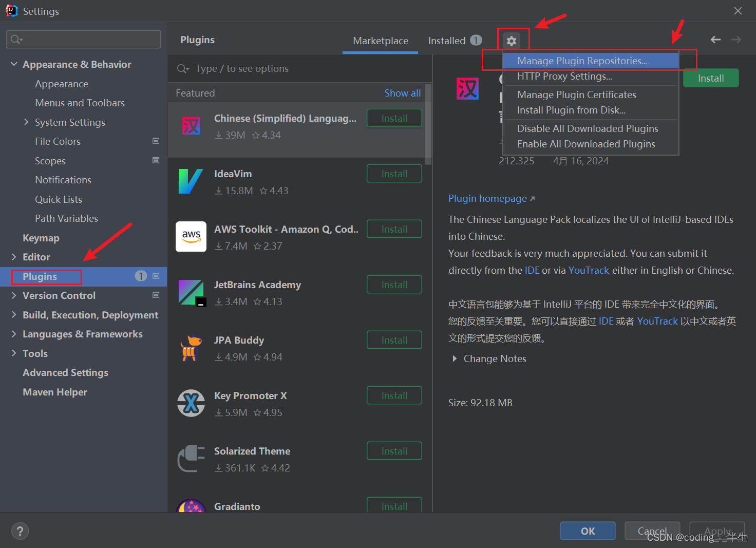
Task: Click the Installed update count badge
Action: click(476, 40)
